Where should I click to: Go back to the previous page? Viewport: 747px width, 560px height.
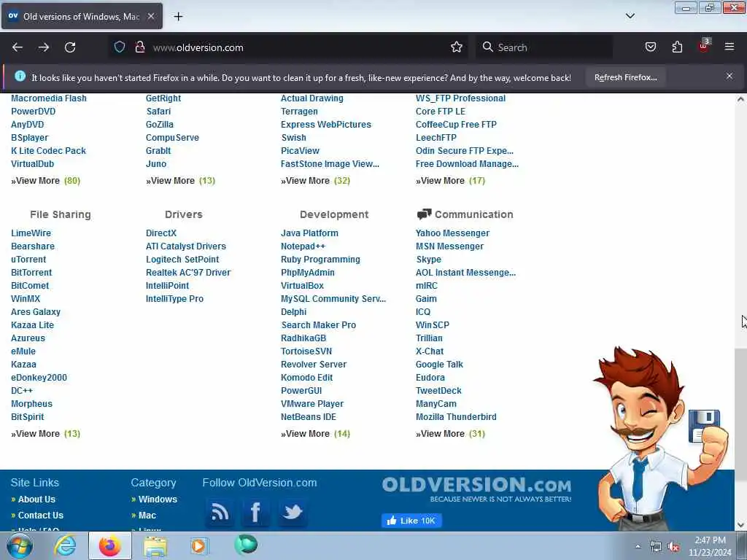click(18, 47)
